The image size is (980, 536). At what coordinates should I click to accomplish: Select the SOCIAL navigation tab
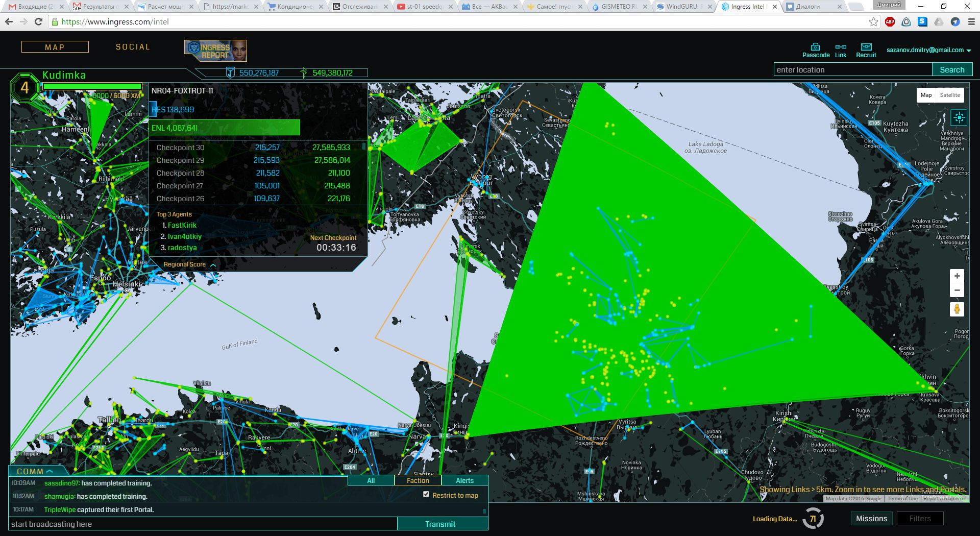133,47
